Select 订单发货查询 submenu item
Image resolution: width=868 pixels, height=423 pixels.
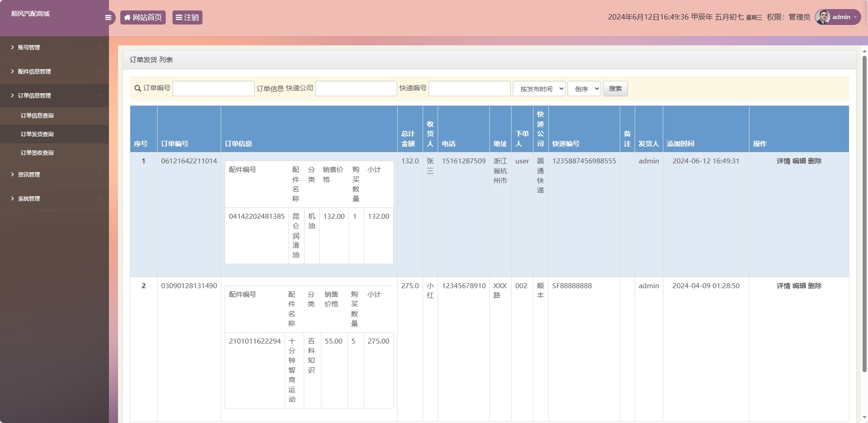(37, 134)
